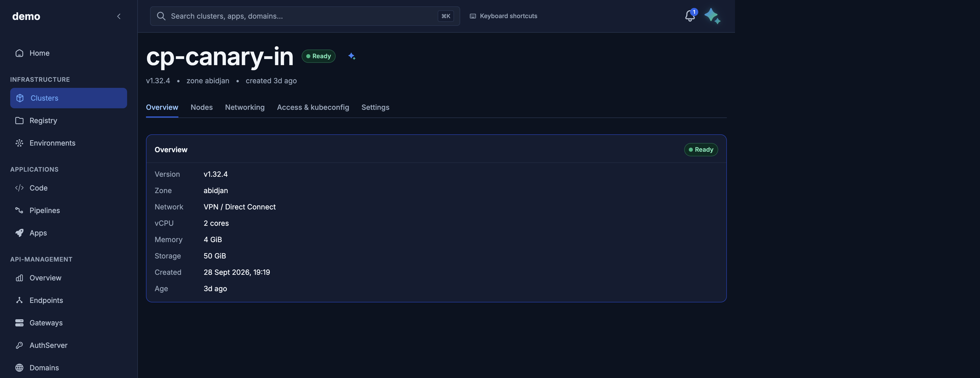Open the Access & kubeconfig tab
Viewport: 980px width, 378px height.
(x=313, y=107)
